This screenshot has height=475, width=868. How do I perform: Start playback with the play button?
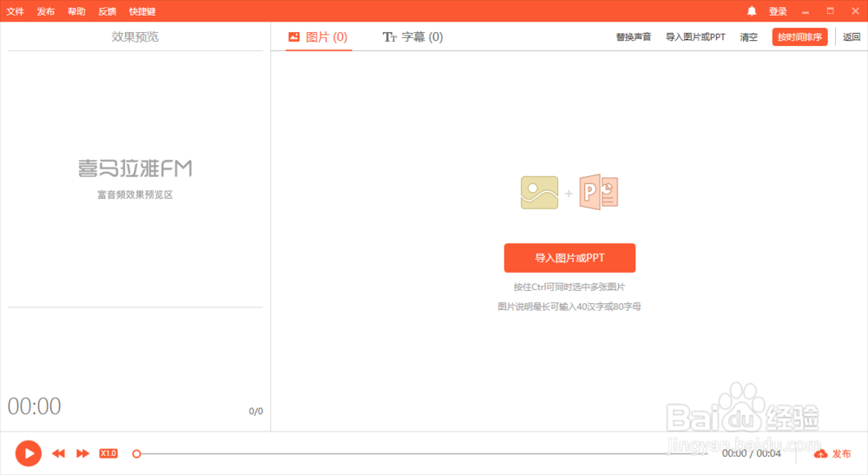pyautogui.click(x=29, y=453)
